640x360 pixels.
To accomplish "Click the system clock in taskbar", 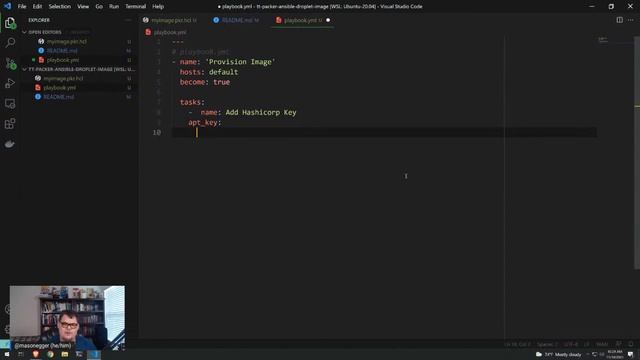I will [615, 354].
